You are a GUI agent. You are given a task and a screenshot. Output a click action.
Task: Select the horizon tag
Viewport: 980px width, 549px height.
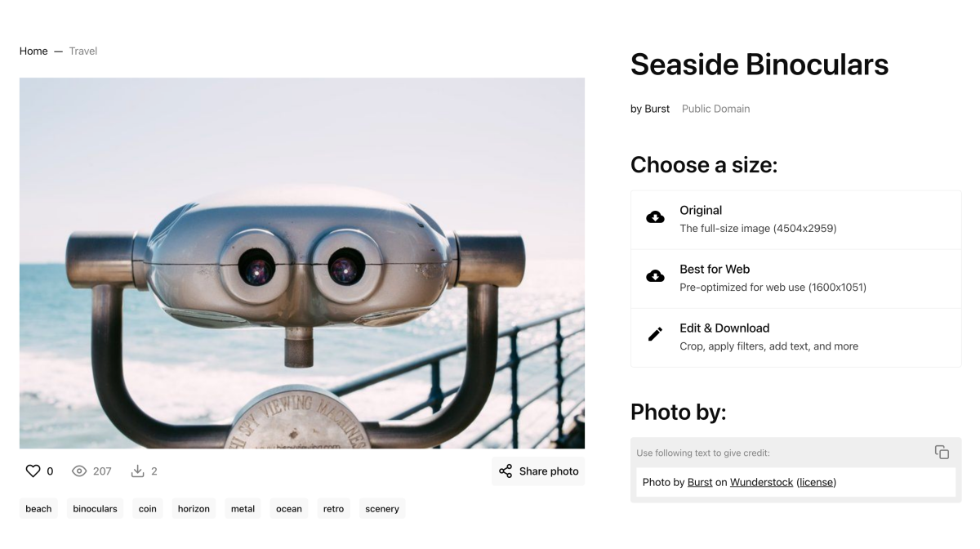point(194,509)
